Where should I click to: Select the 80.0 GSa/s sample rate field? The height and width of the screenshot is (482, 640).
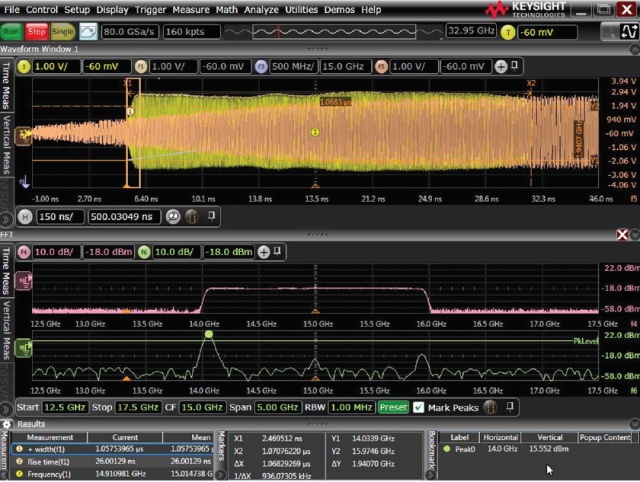pyautogui.click(x=129, y=31)
